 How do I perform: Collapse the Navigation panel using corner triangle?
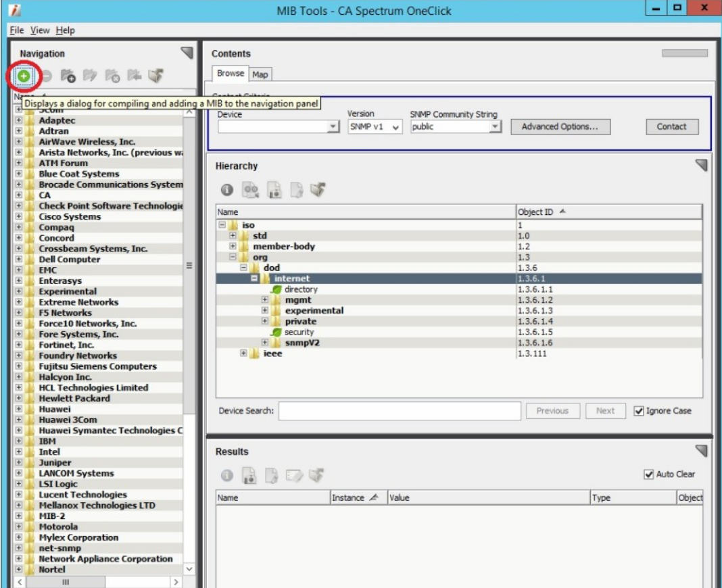tap(187, 53)
